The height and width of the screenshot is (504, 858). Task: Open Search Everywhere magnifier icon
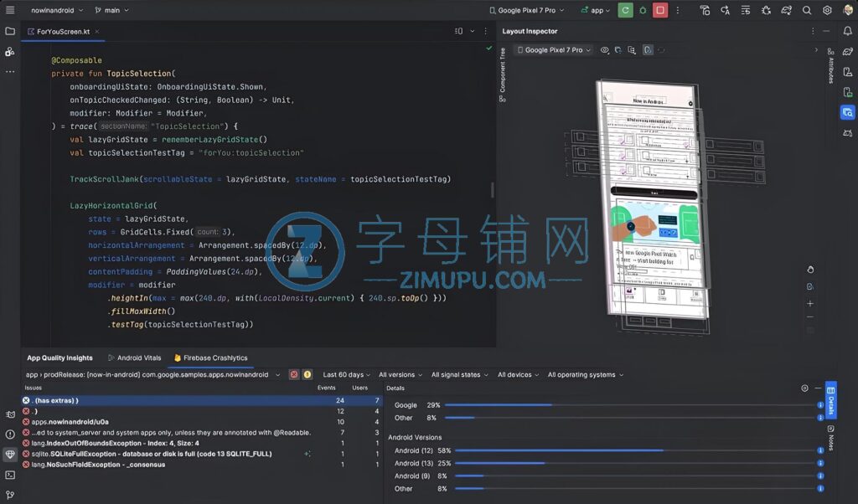click(807, 10)
